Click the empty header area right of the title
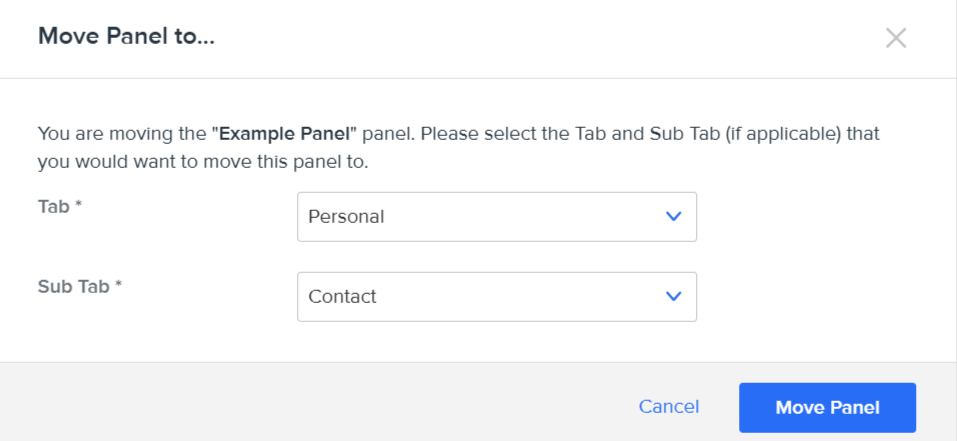The height and width of the screenshot is (441, 957). pos(550,38)
